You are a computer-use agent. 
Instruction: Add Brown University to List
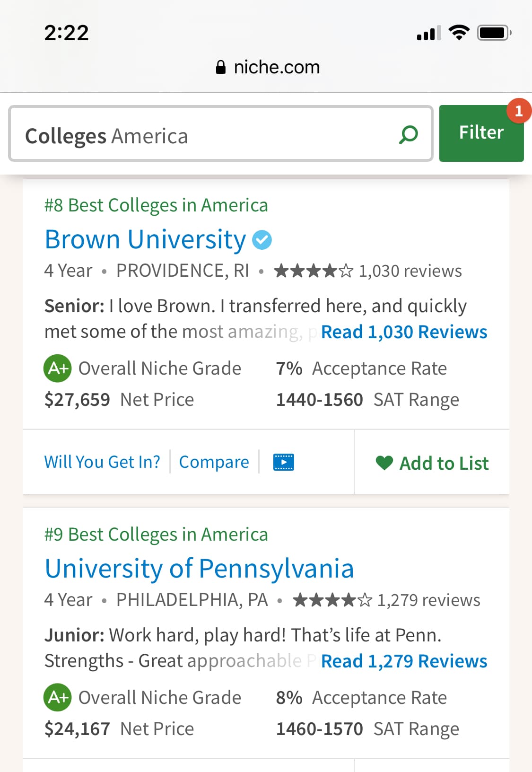(444, 463)
